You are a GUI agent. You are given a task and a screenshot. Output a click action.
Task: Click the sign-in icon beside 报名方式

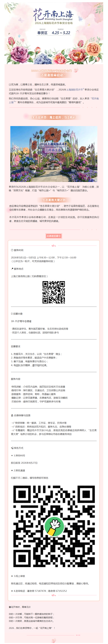point(12,448)
